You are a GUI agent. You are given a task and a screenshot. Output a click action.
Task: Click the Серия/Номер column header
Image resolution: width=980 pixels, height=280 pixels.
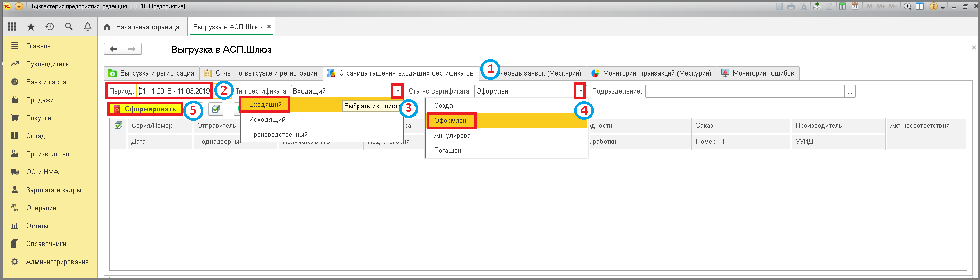(x=160, y=126)
